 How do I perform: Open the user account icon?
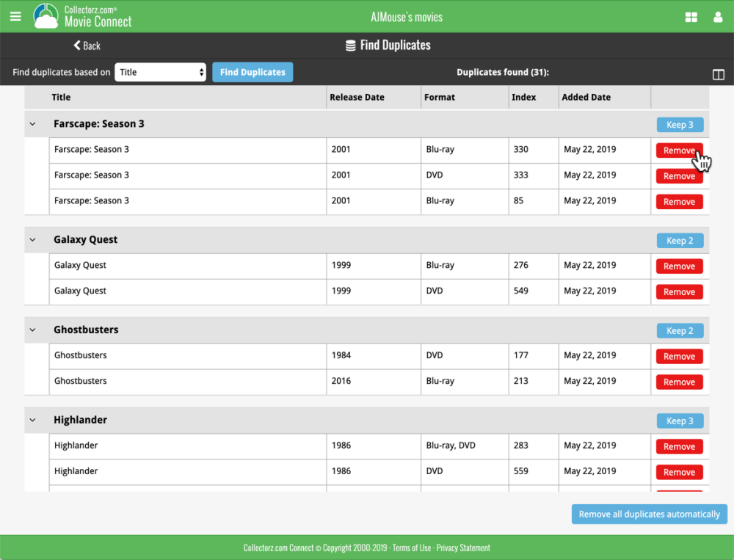(718, 18)
